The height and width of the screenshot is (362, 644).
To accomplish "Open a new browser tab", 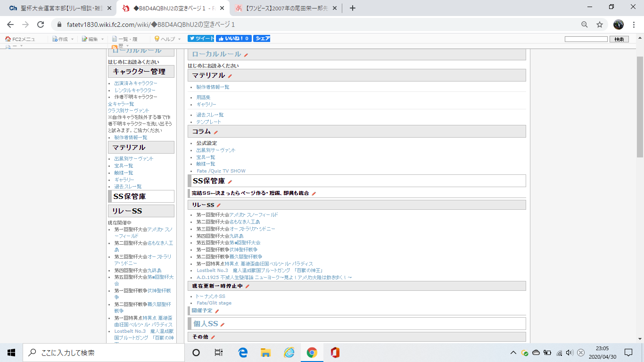I will click(352, 8).
